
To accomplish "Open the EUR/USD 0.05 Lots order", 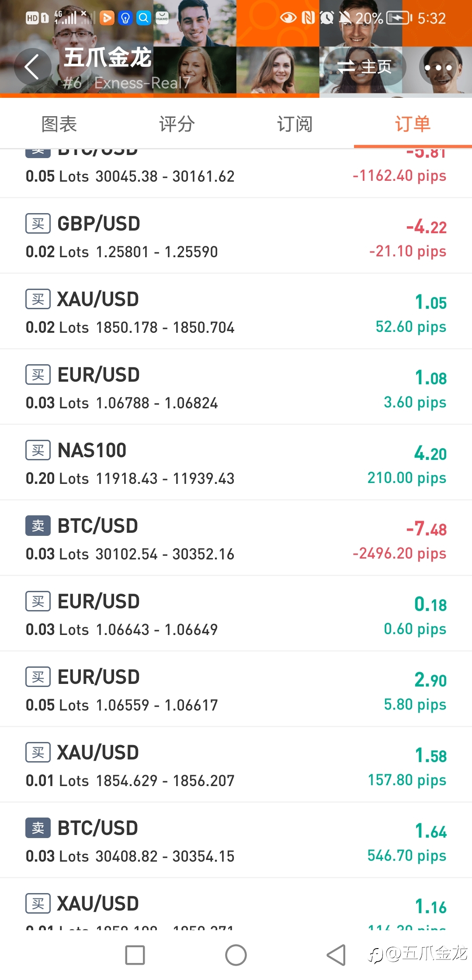I will [236, 690].
